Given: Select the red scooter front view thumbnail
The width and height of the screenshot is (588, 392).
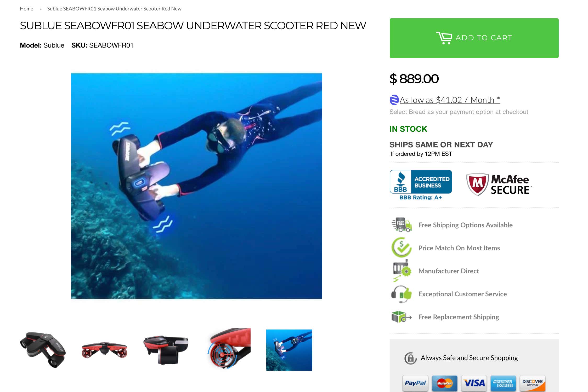Looking at the screenshot, I should click(x=104, y=350).
